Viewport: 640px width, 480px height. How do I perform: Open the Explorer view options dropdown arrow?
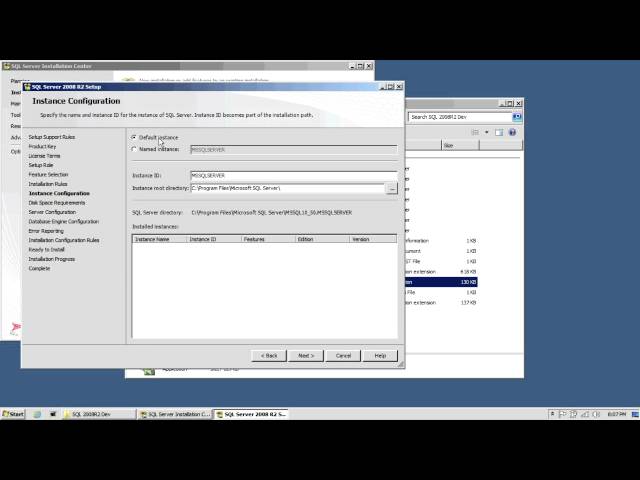coord(487,132)
